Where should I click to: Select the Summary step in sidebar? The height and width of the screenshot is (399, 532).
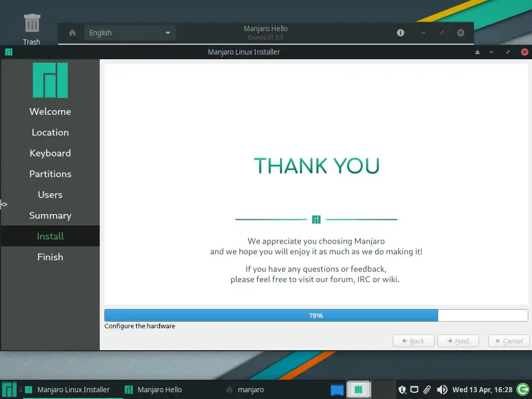point(50,216)
